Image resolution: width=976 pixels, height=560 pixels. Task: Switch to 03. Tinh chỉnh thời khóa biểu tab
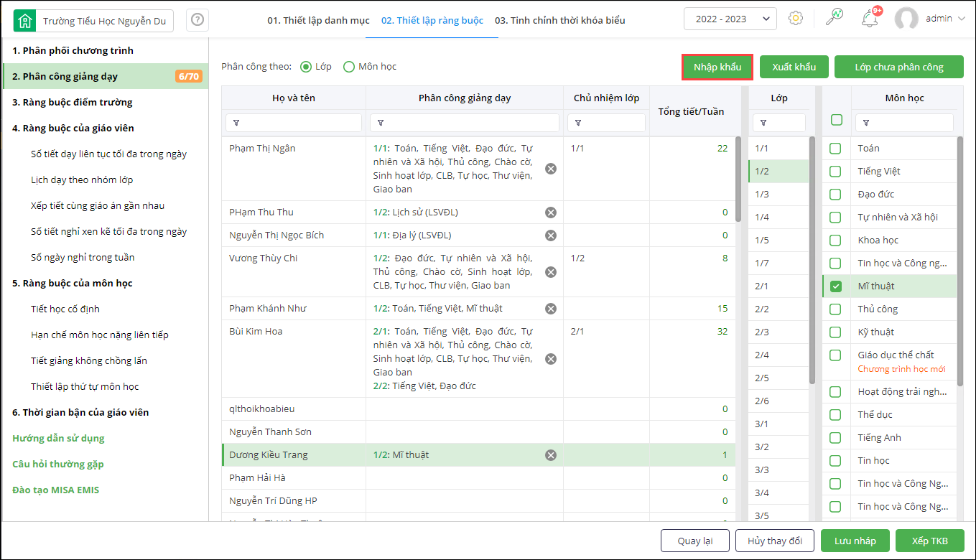(560, 20)
